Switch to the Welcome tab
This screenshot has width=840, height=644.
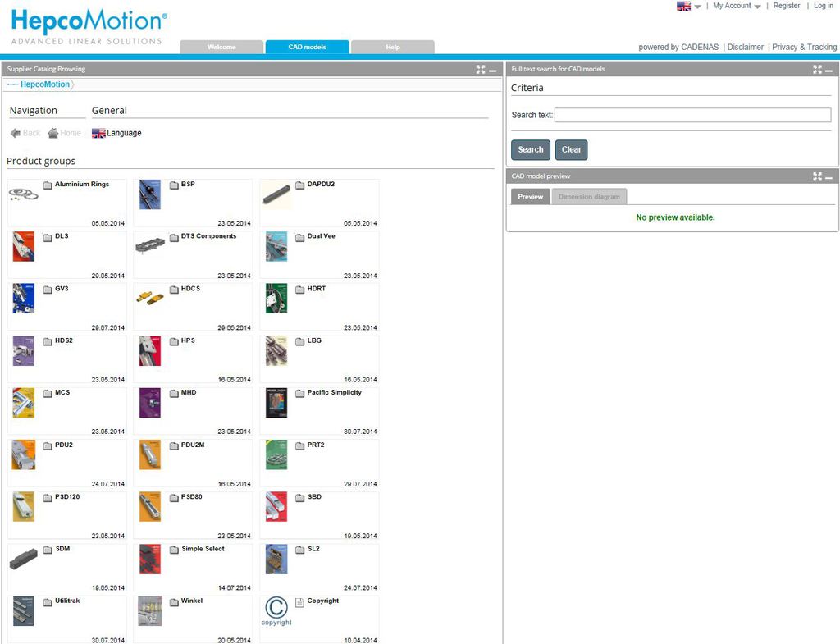point(221,47)
